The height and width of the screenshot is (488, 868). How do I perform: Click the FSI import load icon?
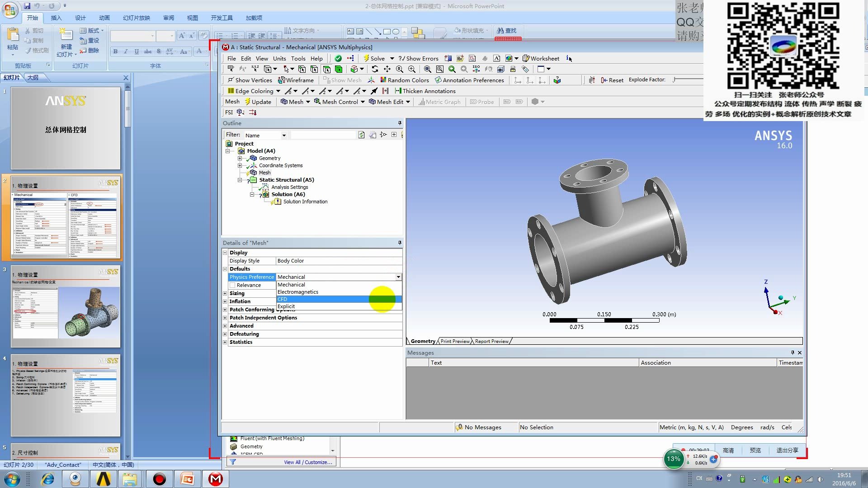click(x=253, y=113)
